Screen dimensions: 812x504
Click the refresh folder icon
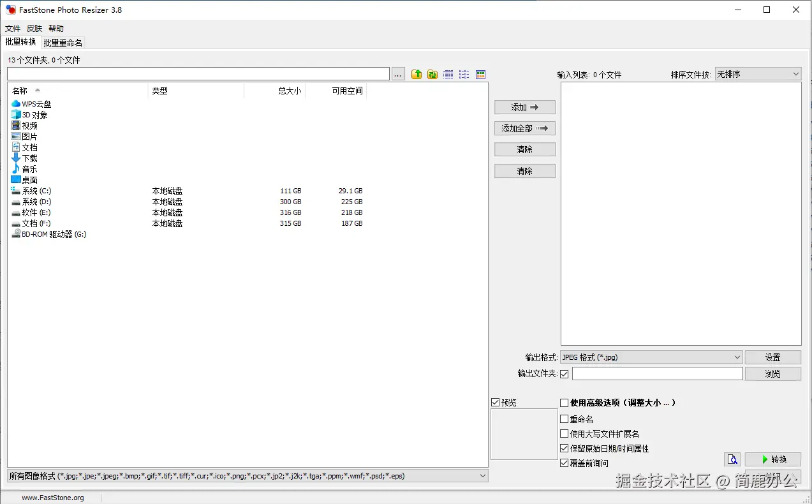point(432,75)
